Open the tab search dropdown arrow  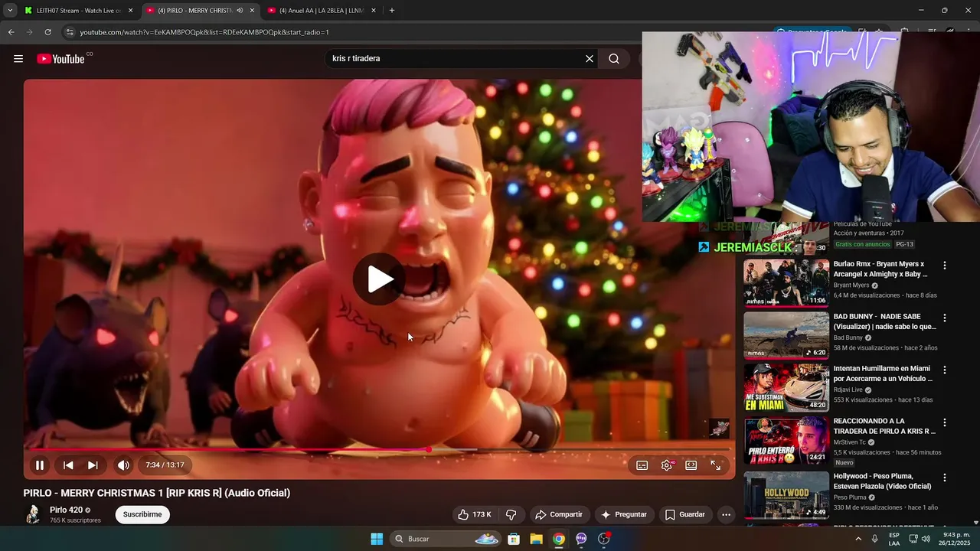tap(10, 11)
